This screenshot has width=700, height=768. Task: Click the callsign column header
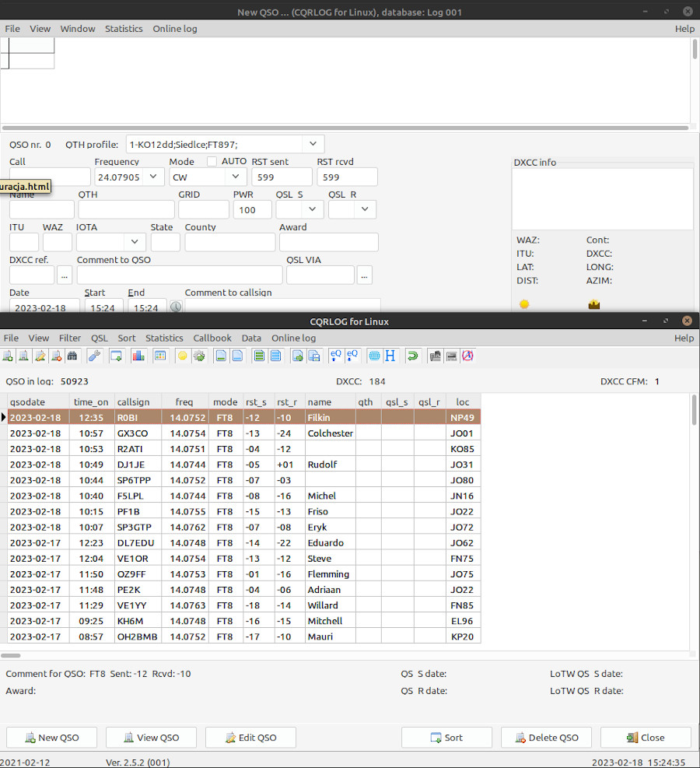(x=137, y=402)
